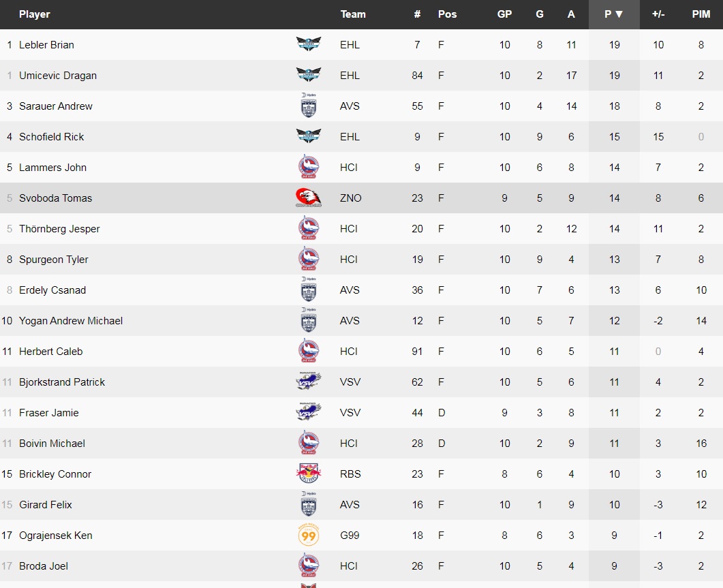Sort by the PIM column header
Screen dimensions: 723x588
701,14
